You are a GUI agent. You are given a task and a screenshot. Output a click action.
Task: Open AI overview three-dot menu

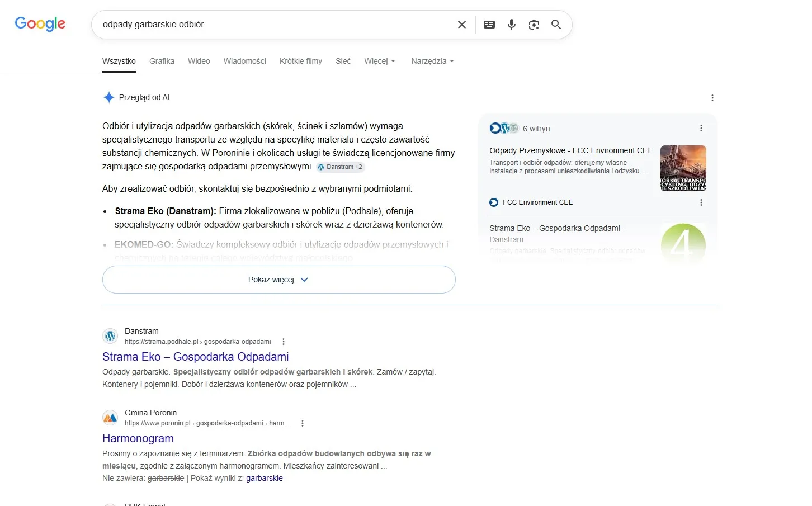coord(712,98)
